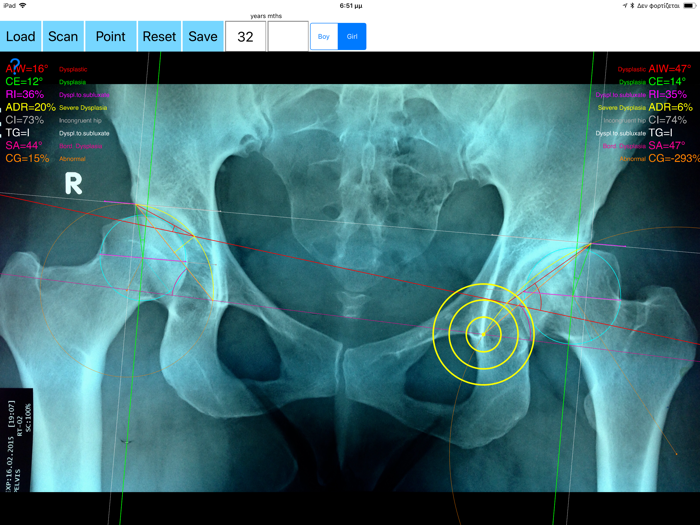Choose the Boy segment option
Image resolution: width=700 pixels, height=525 pixels.
(324, 37)
